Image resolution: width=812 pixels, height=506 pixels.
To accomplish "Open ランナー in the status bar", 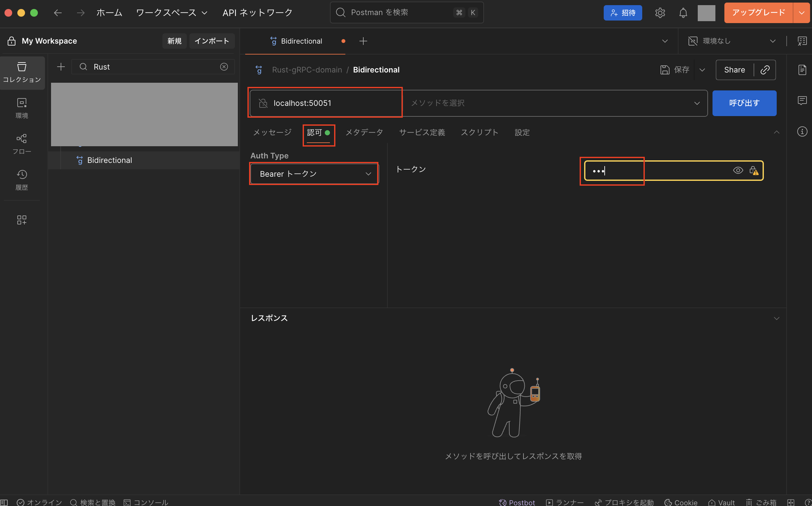I will [x=565, y=502].
